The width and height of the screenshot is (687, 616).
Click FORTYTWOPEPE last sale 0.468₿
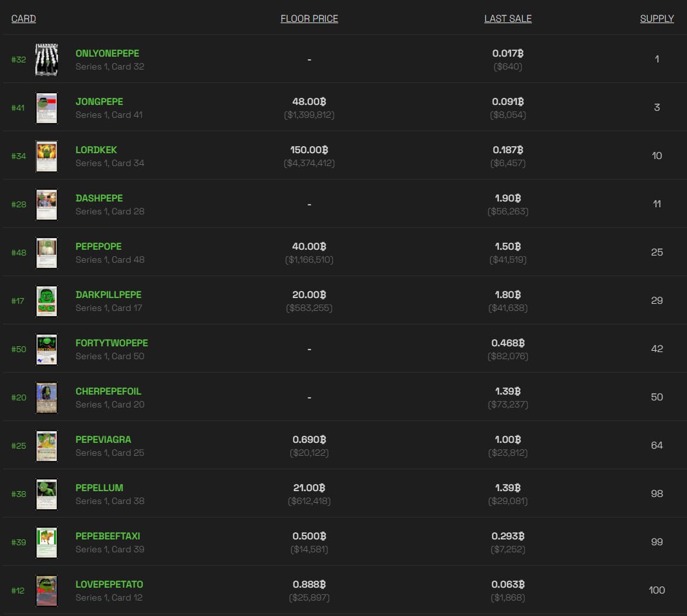pyautogui.click(x=508, y=343)
